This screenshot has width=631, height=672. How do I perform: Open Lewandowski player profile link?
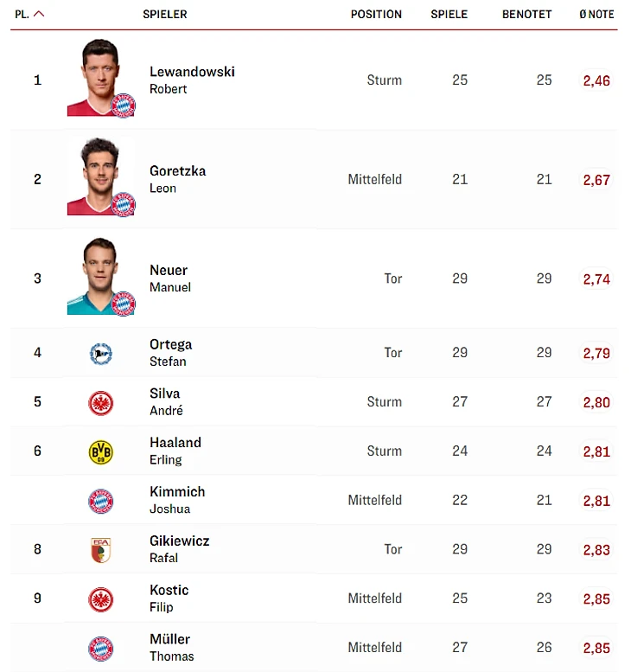(192, 72)
